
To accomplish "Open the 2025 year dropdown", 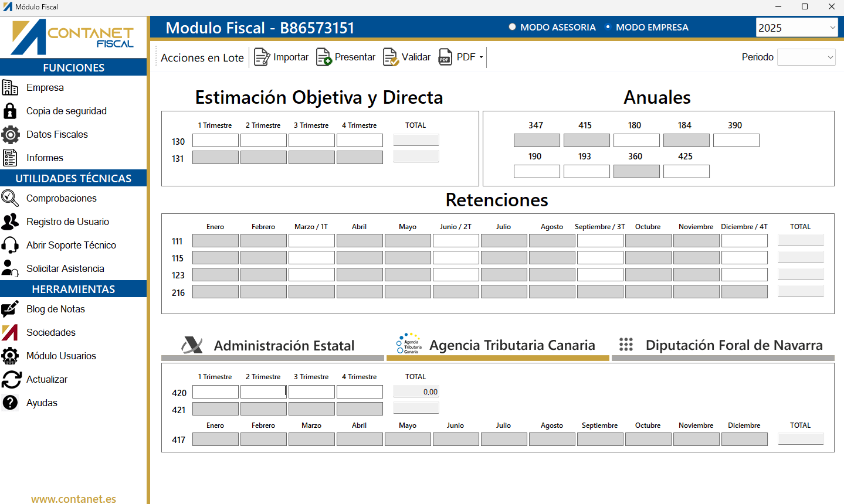I will [796, 28].
